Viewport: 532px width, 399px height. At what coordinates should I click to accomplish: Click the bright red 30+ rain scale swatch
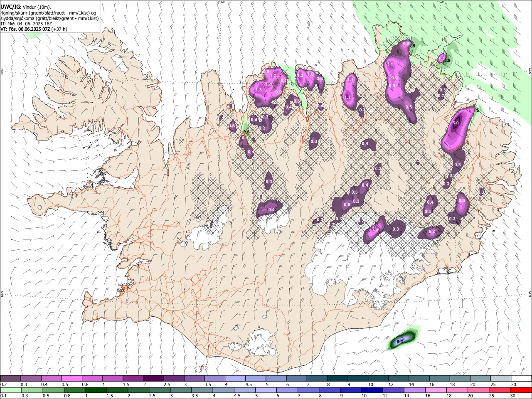tap(521, 390)
